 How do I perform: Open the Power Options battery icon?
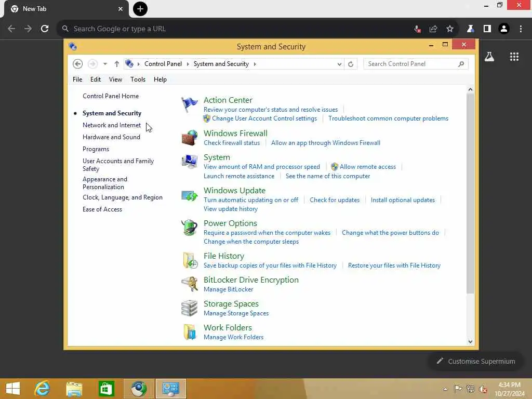point(189,228)
